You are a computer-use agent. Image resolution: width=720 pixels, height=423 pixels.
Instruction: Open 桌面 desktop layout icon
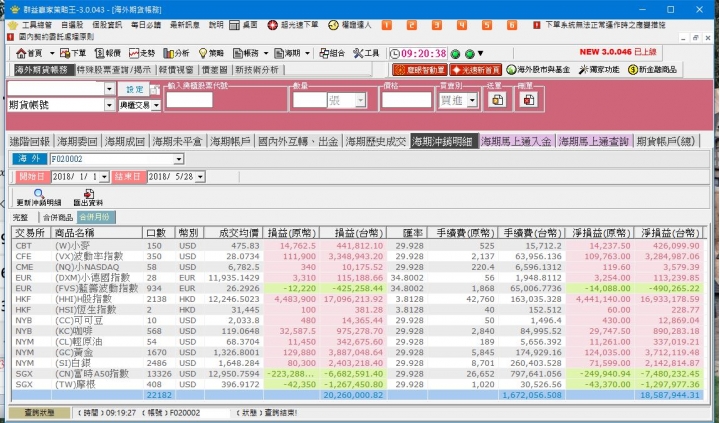click(234, 25)
